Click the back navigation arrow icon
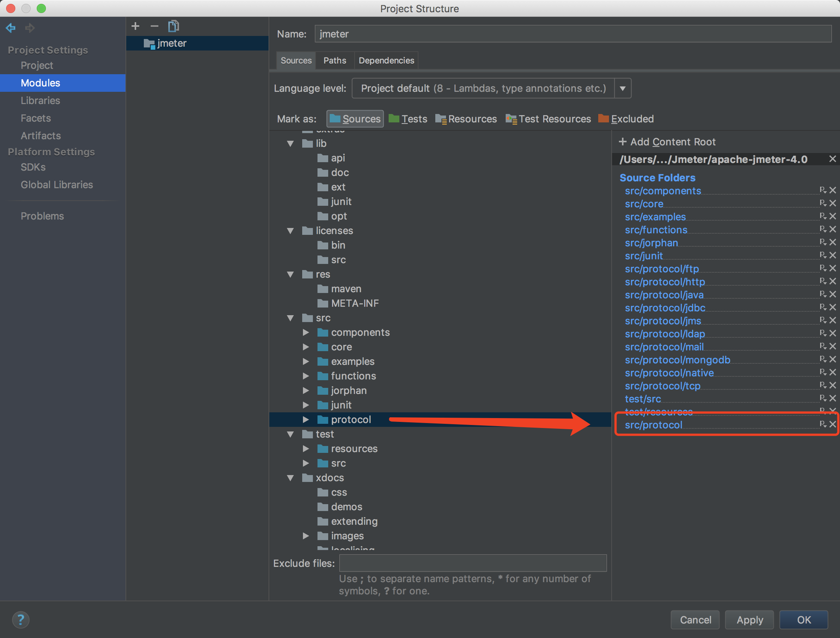Image resolution: width=840 pixels, height=638 pixels. coord(11,28)
